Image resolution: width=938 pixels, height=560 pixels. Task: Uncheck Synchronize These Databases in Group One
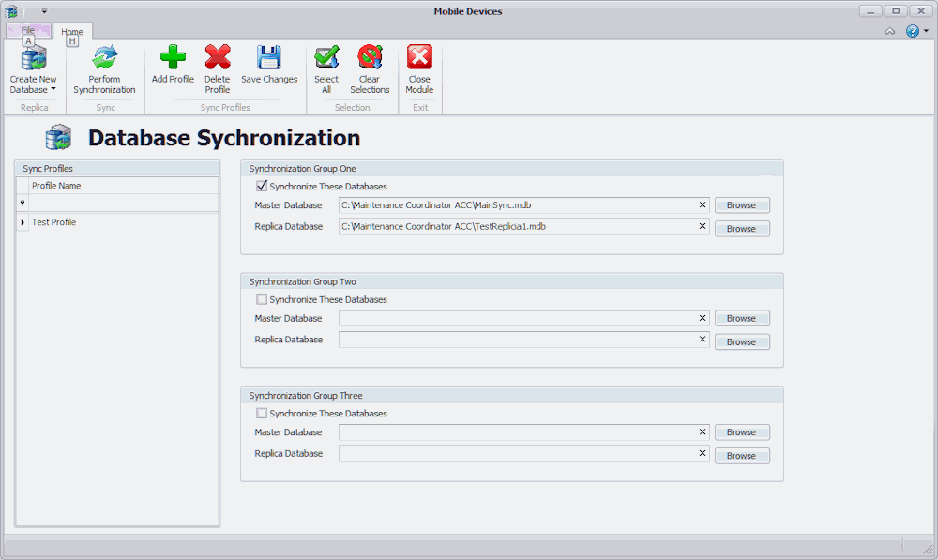tap(262, 187)
